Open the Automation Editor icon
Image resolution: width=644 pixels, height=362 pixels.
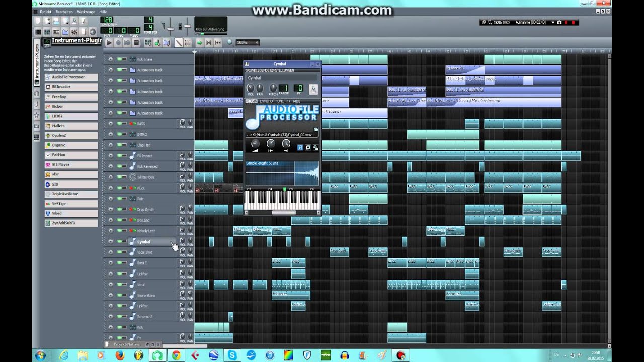[65, 32]
